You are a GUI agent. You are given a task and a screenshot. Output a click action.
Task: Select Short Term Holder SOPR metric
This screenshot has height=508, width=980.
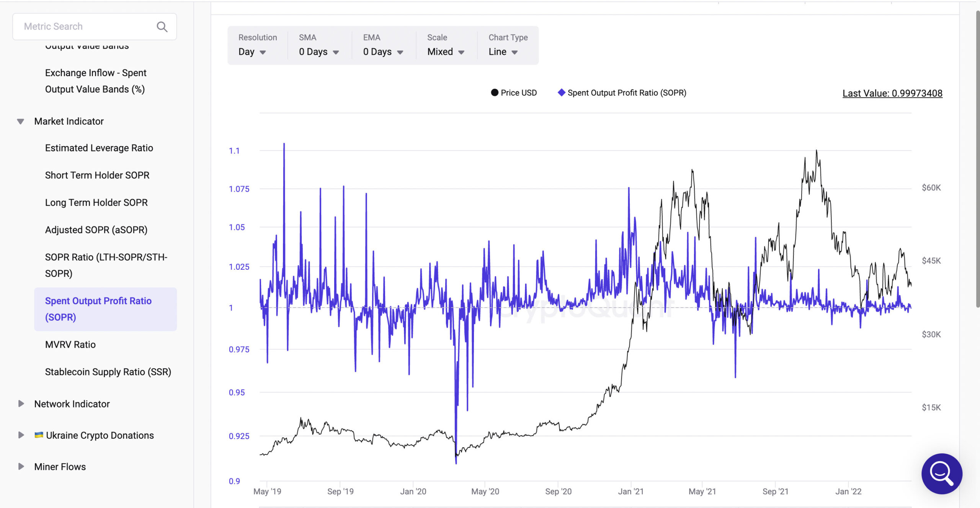coord(97,175)
